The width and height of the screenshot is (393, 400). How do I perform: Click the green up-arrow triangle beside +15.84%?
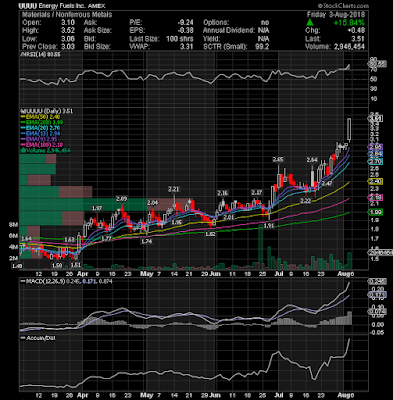[310, 22]
